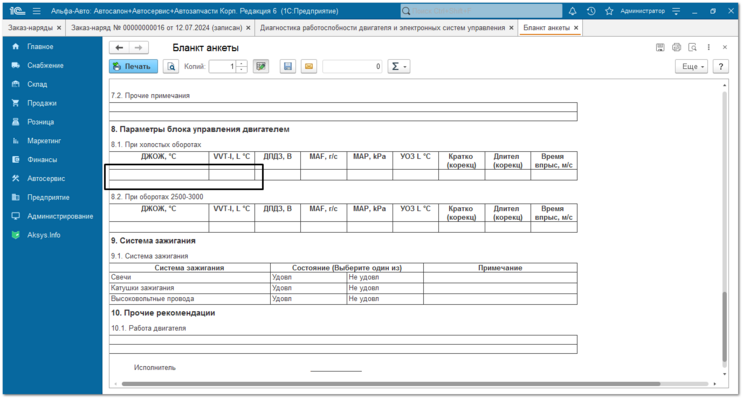This screenshot has width=743, height=399.
Task: Click the save diskette icon in toolbar
Action: tap(288, 66)
